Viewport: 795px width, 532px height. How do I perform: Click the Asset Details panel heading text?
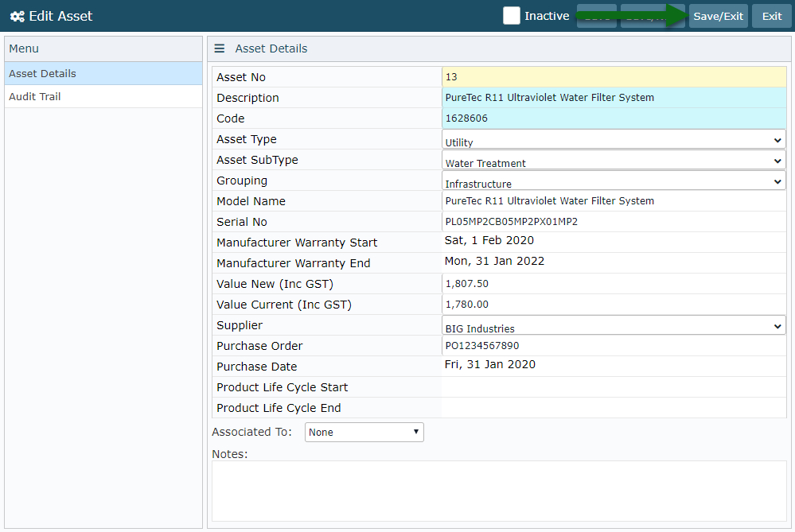tap(271, 49)
